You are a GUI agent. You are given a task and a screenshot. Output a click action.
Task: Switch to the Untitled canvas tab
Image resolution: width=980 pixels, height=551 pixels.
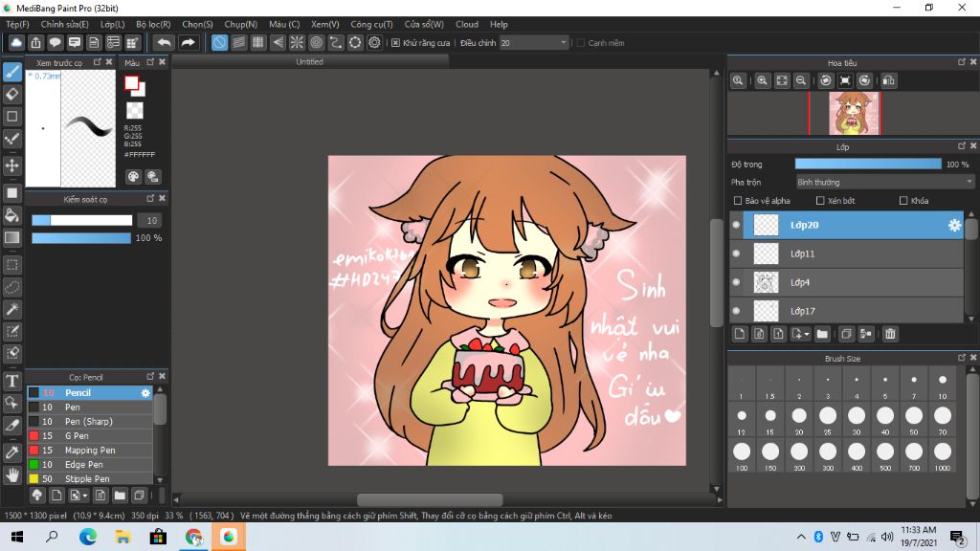[310, 62]
